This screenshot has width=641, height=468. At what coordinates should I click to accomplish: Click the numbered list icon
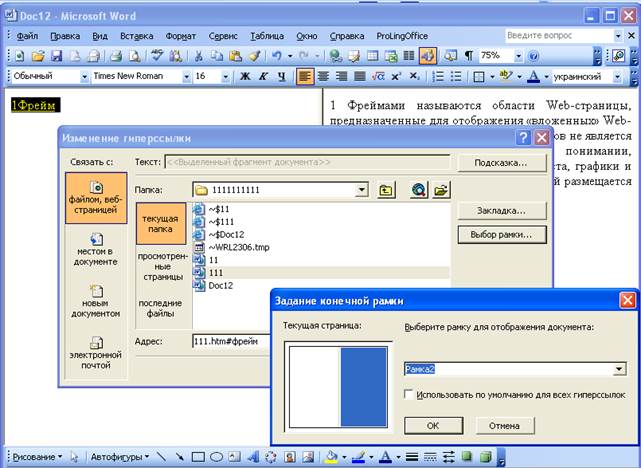[438, 76]
